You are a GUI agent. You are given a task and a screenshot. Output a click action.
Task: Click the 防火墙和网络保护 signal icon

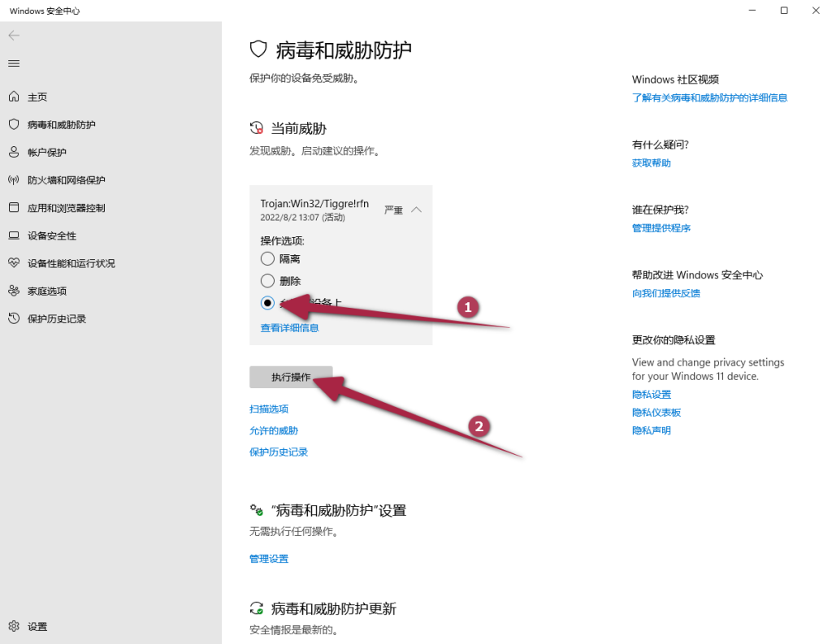[14, 179]
